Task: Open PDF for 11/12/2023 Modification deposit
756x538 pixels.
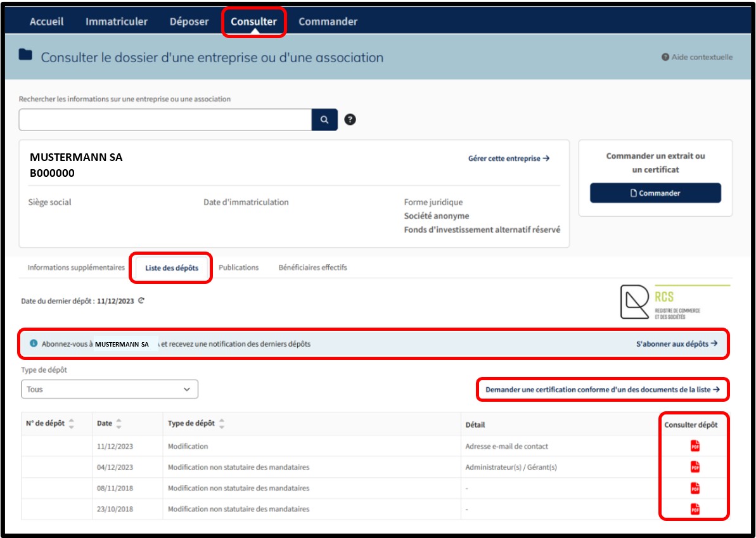Action: pyautogui.click(x=695, y=446)
